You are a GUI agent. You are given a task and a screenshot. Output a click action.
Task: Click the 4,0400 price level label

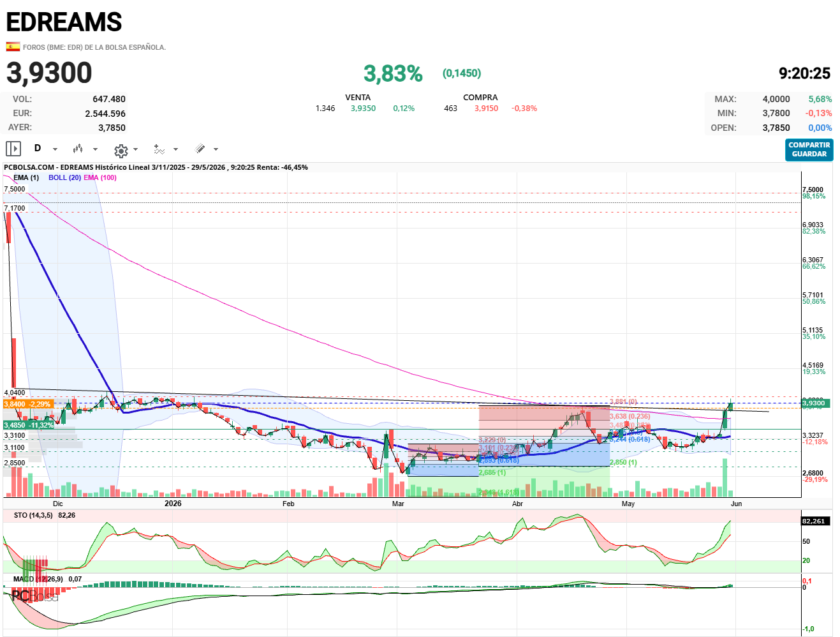coord(15,393)
